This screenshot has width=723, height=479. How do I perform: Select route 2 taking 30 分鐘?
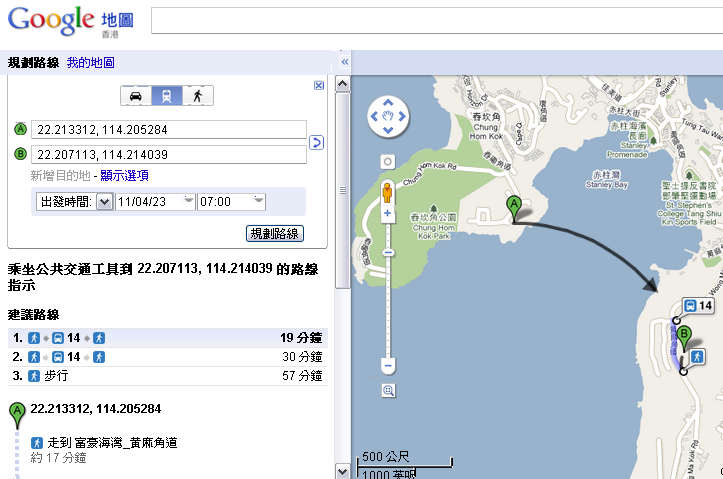pyautogui.click(x=167, y=357)
